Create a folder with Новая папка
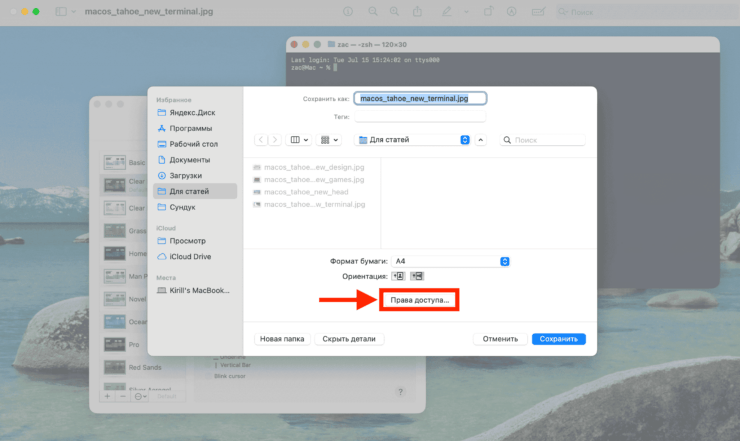The height and width of the screenshot is (441, 740). coord(282,339)
